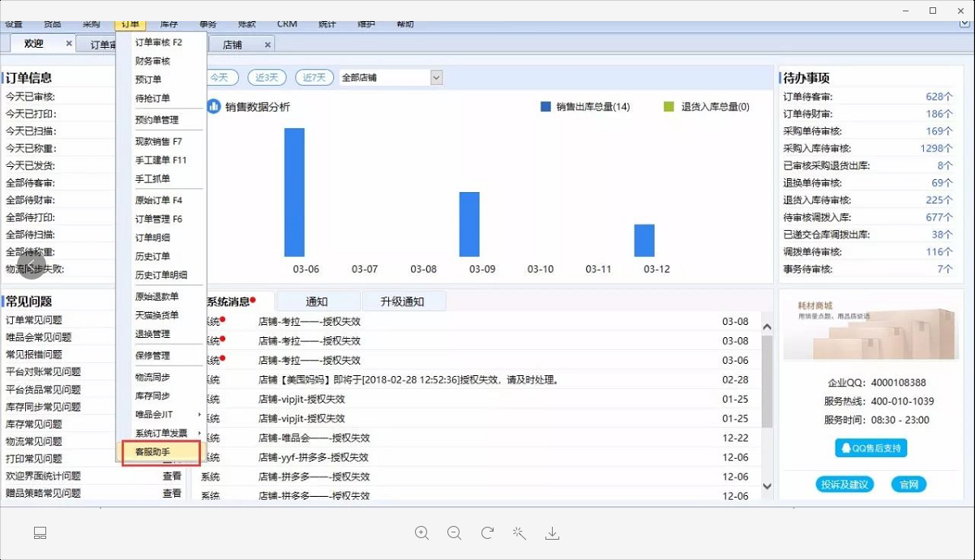This screenshot has width=975, height=560.
Task: Select 订单明细 menu entry
Action: click(x=152, y=237)
